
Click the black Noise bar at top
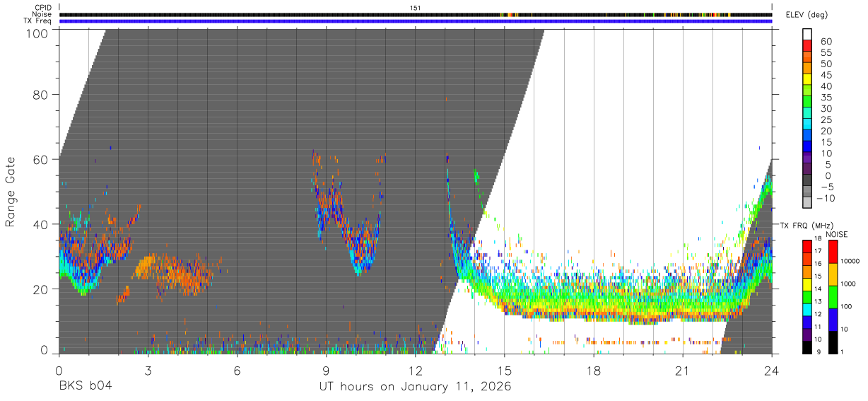[x=416, y=14]
